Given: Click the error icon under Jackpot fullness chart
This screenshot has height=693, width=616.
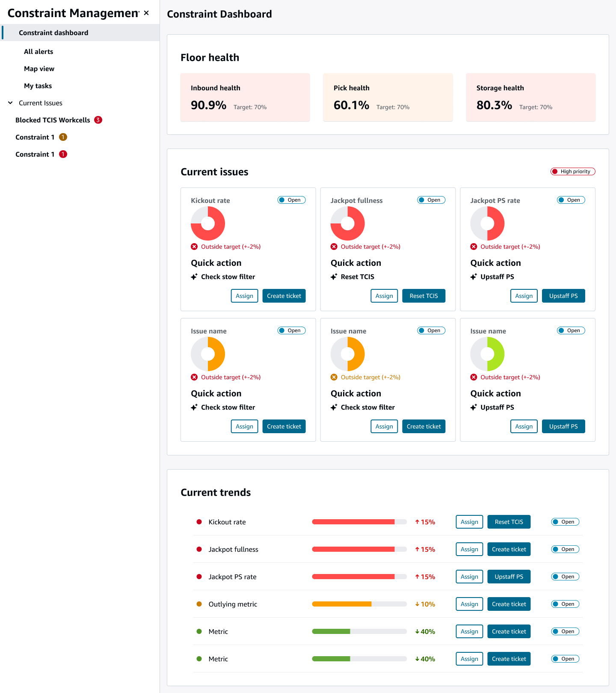Looking at the screenshot, I should point(334,247).
